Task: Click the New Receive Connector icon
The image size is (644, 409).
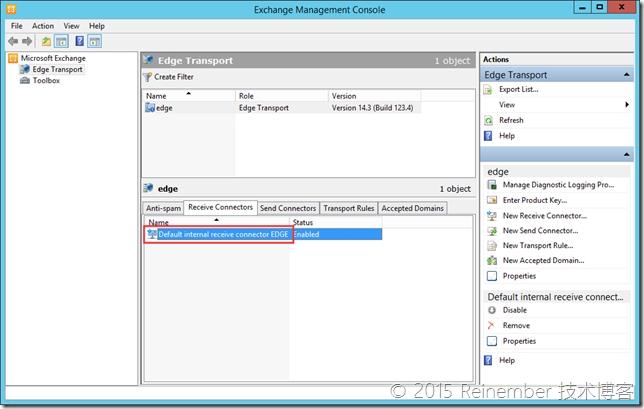Action: click(492, 216)
